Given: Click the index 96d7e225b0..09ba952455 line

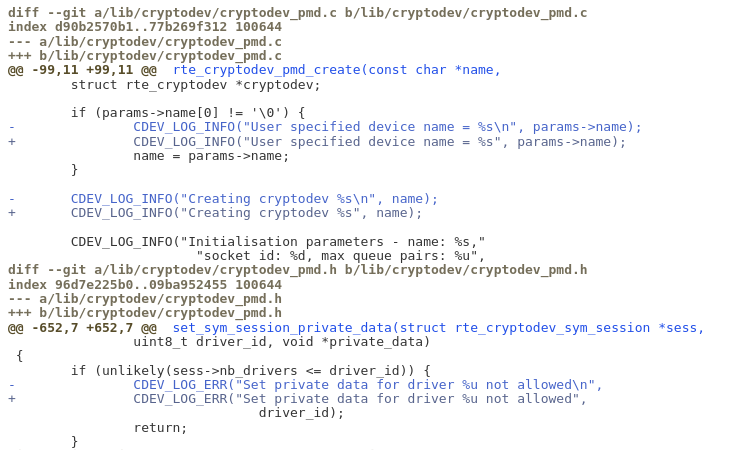Looking at the screenshot, I should click(144, 285).
